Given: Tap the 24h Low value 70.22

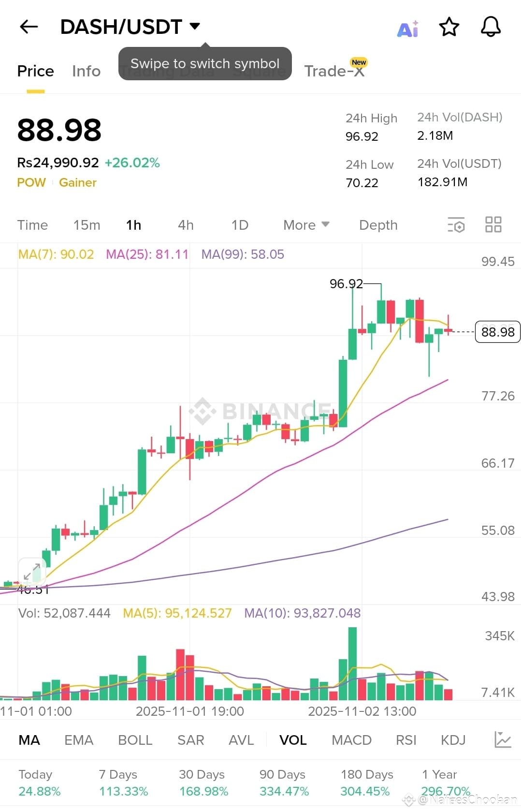Looking at the screenshot, I should tap(362, 183).
